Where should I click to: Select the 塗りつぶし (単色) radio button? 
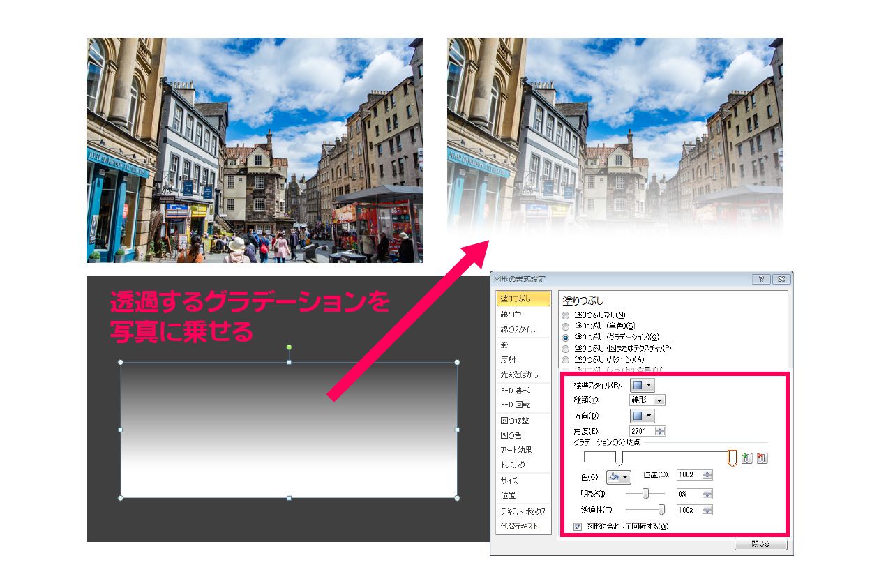coord(564,326)
